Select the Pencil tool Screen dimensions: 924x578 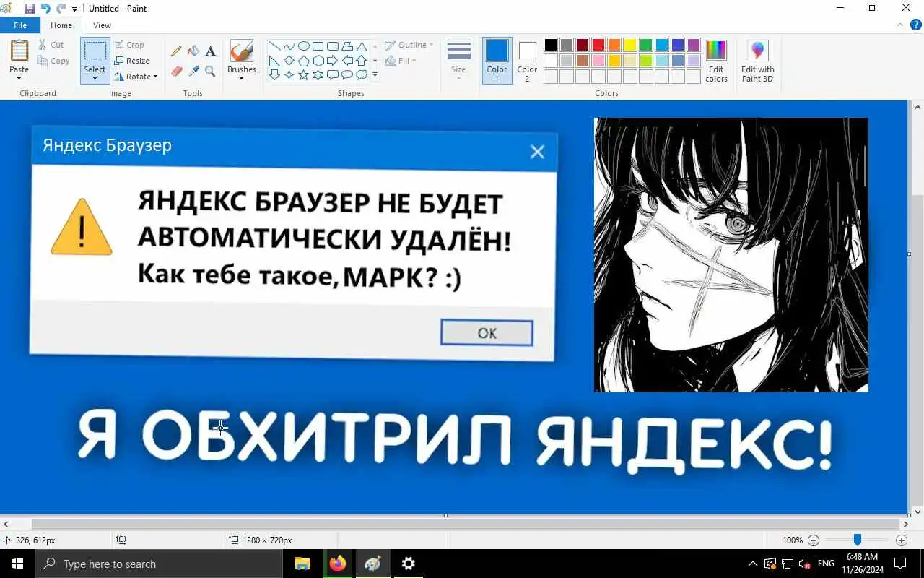tap(176, 51)
